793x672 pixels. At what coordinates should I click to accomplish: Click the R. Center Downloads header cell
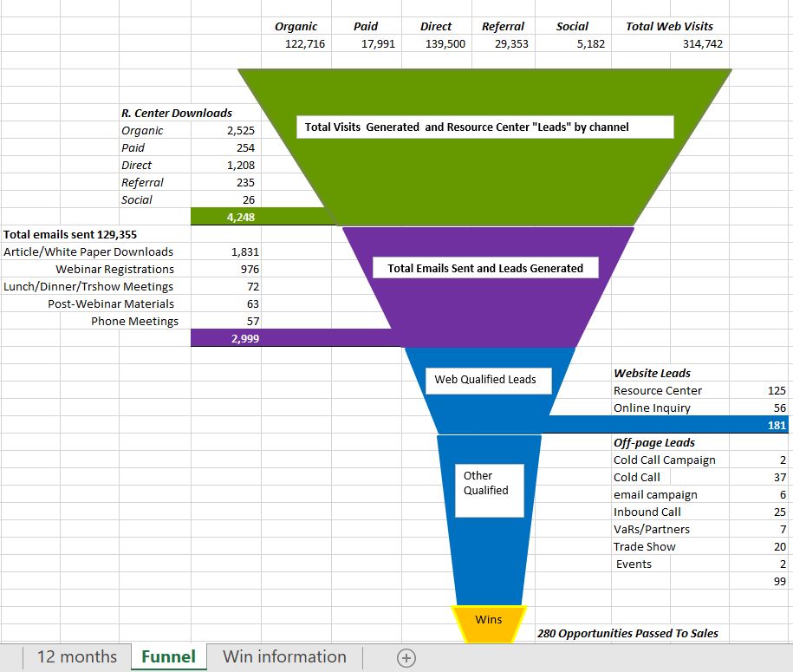(177, 113)
